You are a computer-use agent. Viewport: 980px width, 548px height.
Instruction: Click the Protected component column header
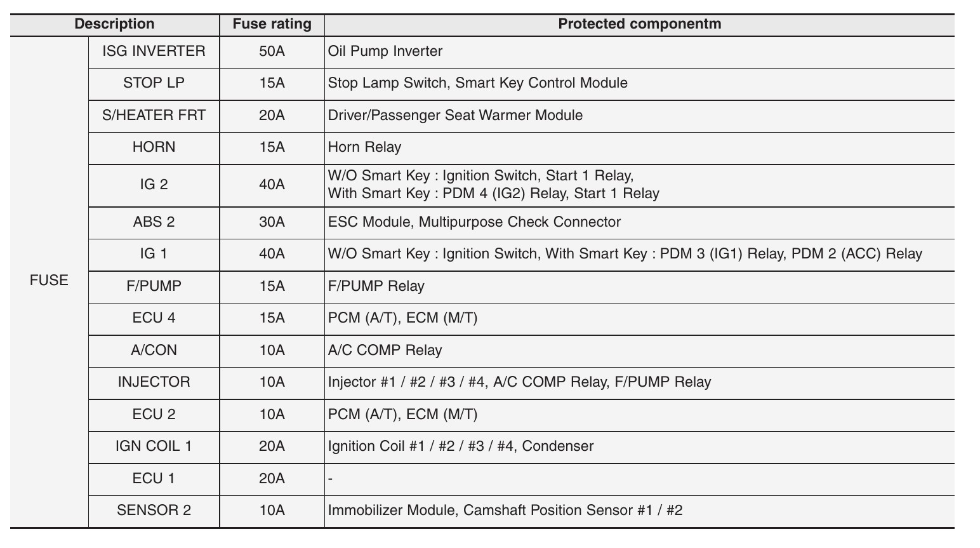tap(639, 24)
